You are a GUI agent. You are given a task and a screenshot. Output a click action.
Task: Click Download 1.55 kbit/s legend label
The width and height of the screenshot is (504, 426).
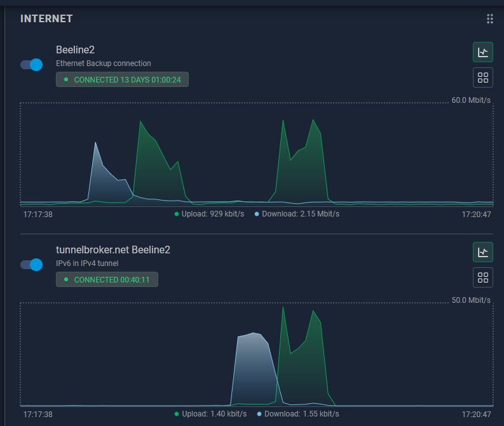[301, 414]
